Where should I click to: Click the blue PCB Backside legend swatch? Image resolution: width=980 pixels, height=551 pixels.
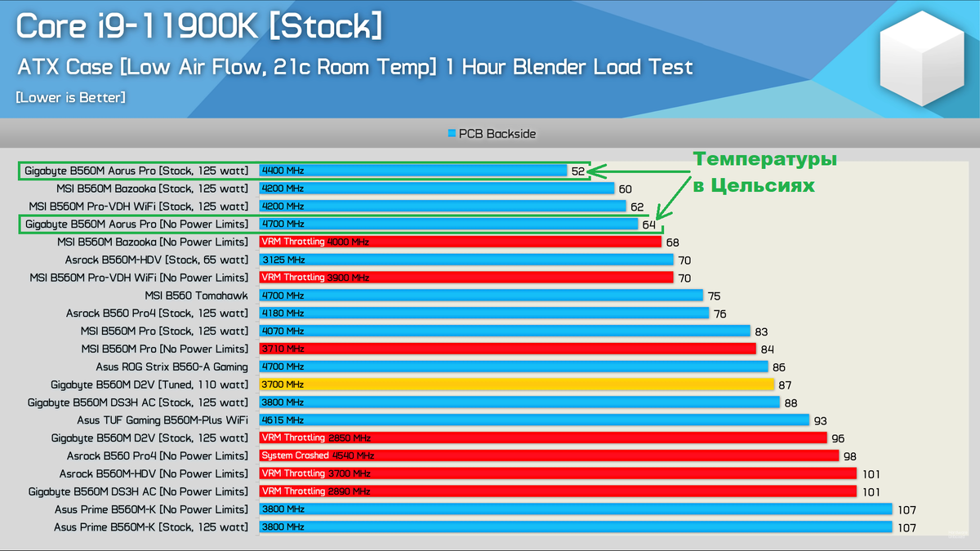[452, 133]
